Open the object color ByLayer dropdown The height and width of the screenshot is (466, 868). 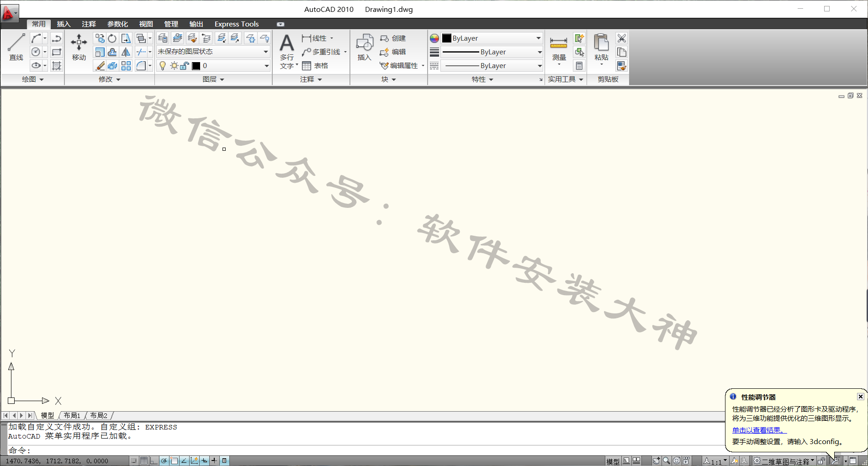492,38
